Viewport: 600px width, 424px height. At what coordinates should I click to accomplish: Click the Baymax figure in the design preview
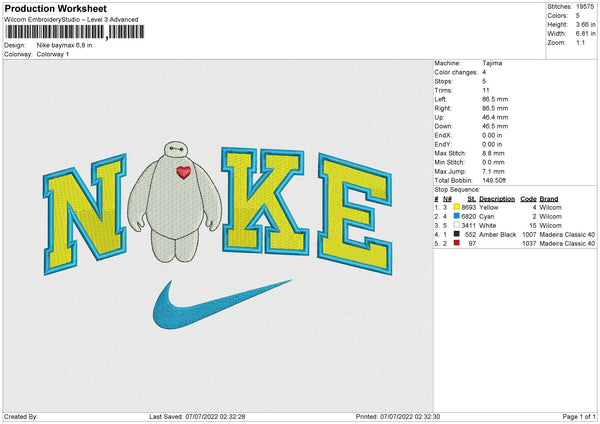click(x=174, y=202)
